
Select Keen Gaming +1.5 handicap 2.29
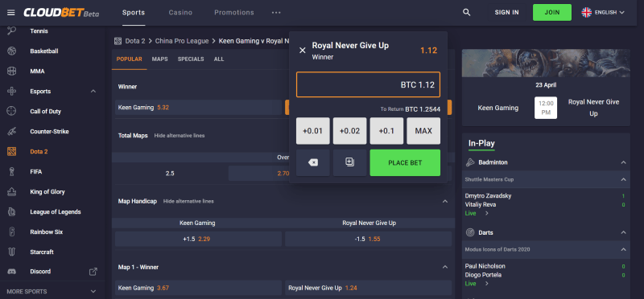tap(198, 239)
